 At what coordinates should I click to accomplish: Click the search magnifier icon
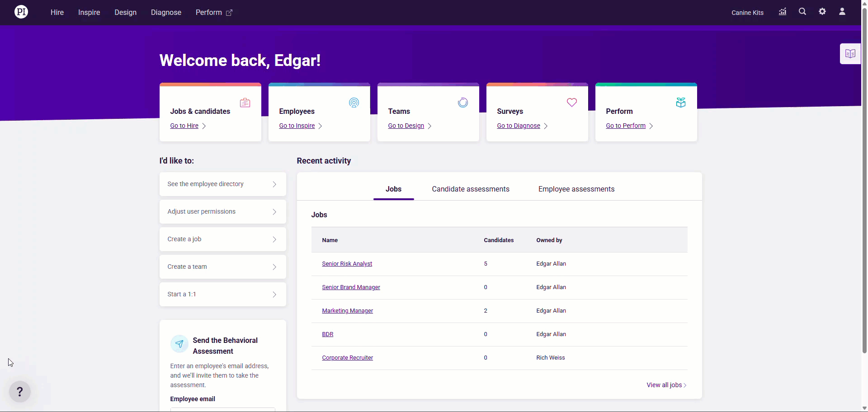(x=802, y=12)
